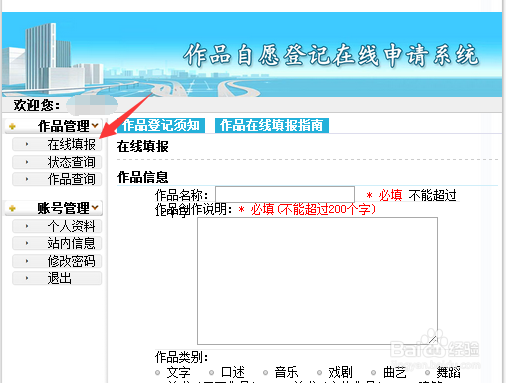Open 作品查询 in sidebar menu
509x383 pixels.
tap(57, 179)
